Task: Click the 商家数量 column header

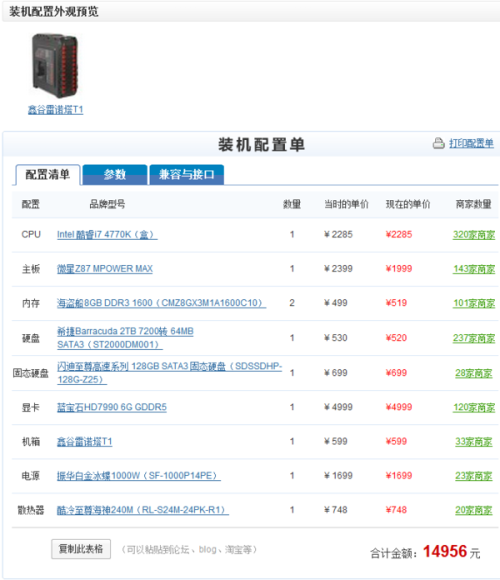Action: [x=474, y=204]
